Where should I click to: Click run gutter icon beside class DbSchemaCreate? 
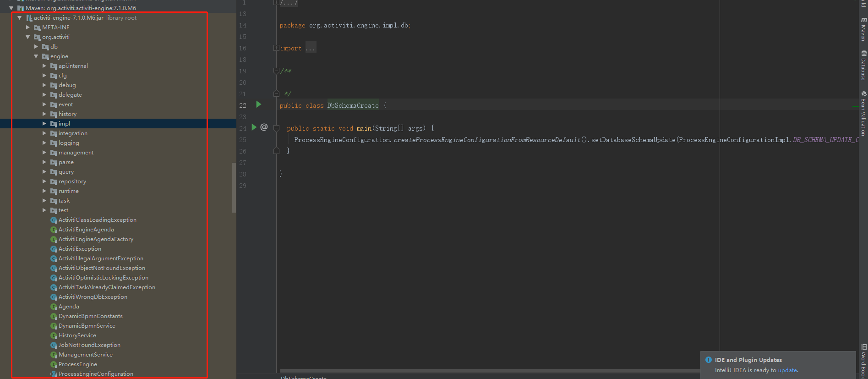coord(258,104)
